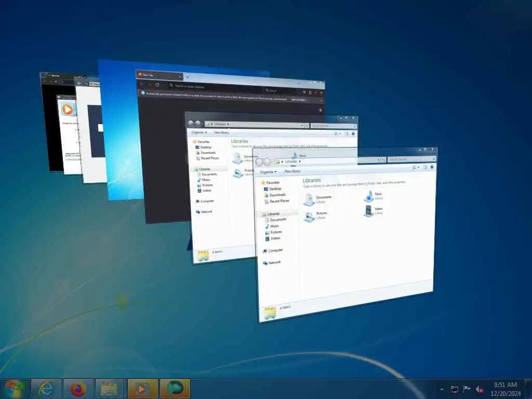Screen dimensions: 532x399
Task: Select Favorites in second Libraries window's tree
Action: (201, 142)
